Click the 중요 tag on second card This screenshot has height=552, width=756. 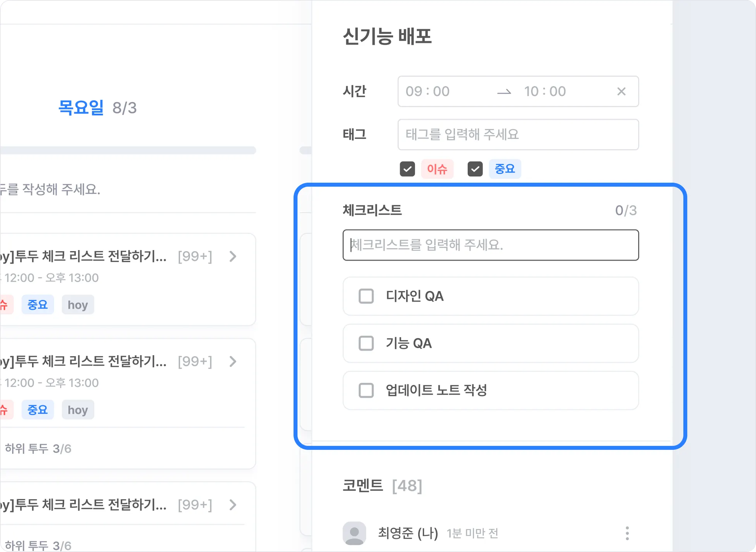click(38, 409)
